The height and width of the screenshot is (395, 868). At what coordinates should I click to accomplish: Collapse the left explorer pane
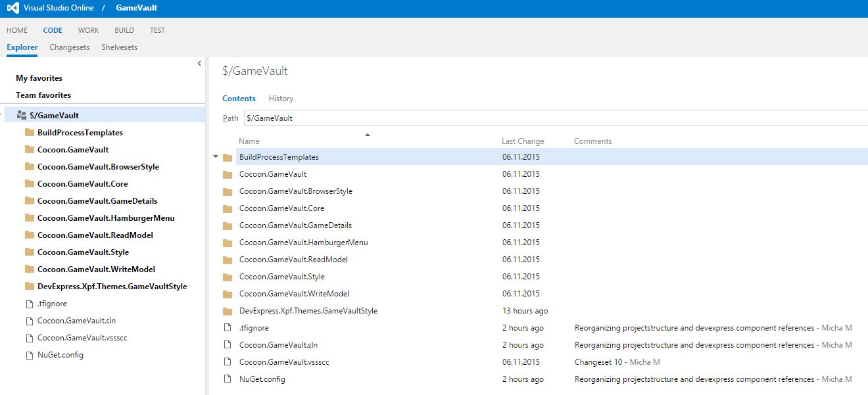tap(199, 64)
